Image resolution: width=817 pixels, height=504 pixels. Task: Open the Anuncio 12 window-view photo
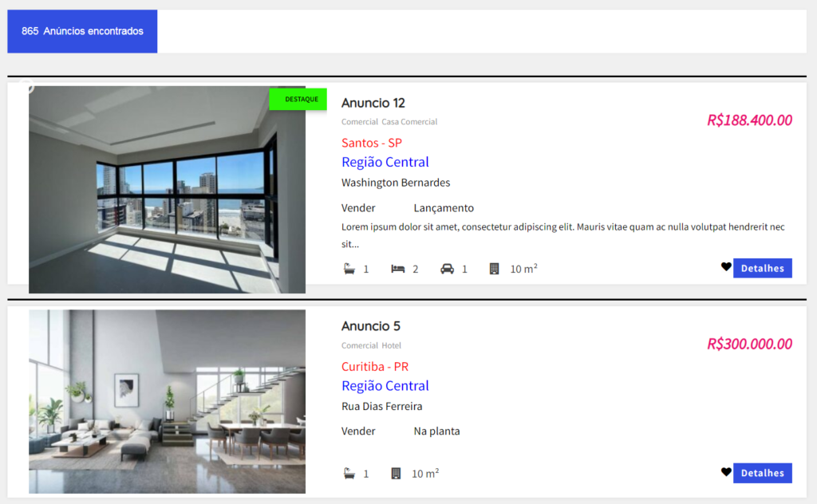(167, 190)
